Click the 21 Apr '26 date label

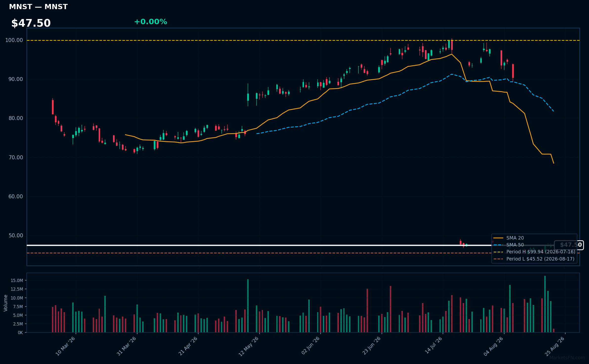tap(188, 346)
